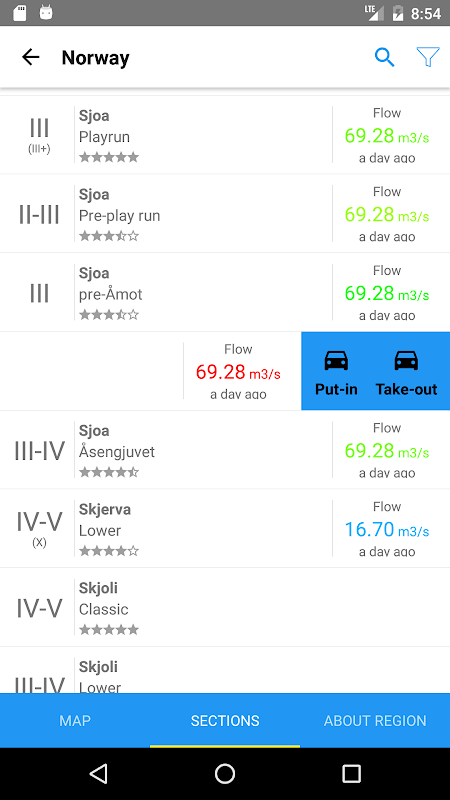This screenshot has height=800, width=450.
Task: Tap the blue 16.70 m3/s flow reading
Action: pos(387,530)
